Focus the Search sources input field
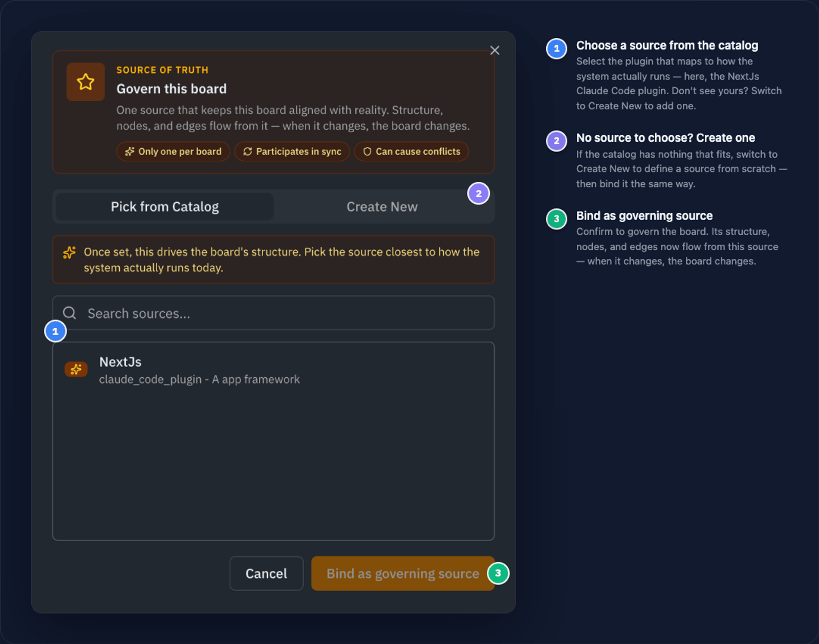This screenshot has height=644, width=819. (273, 313)
